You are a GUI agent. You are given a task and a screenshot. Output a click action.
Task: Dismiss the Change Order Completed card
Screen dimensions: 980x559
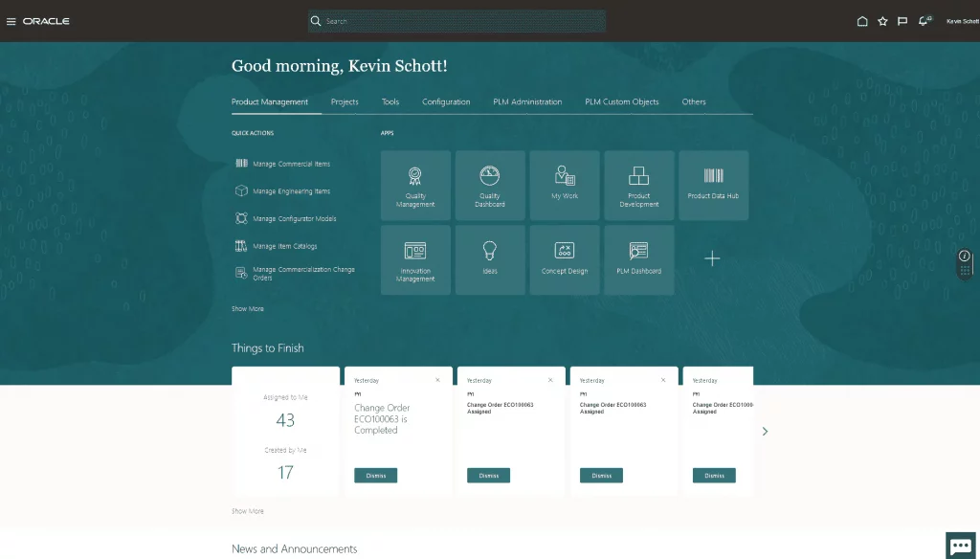(375, 476)
